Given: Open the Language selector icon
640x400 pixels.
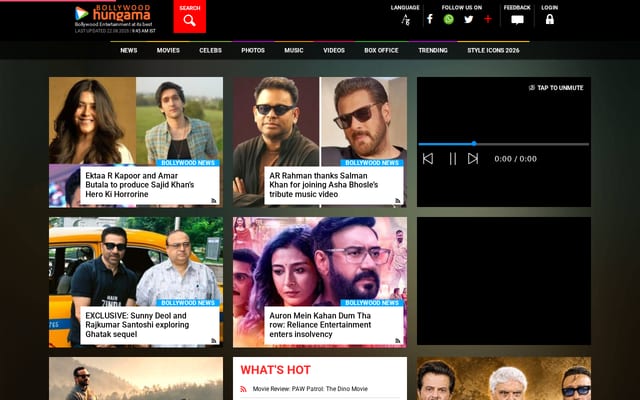Looking at the screenshot, I should click(405, 20).
